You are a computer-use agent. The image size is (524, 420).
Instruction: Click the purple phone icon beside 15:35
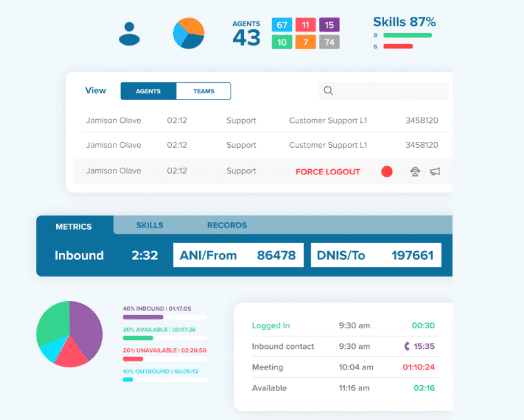click(x=407, y=346)
